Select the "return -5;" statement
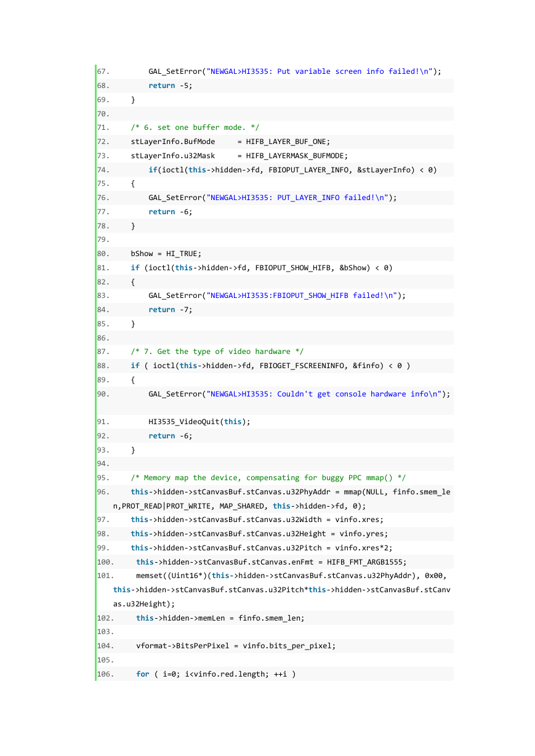The image size is (535, 756). click(171, 86)
